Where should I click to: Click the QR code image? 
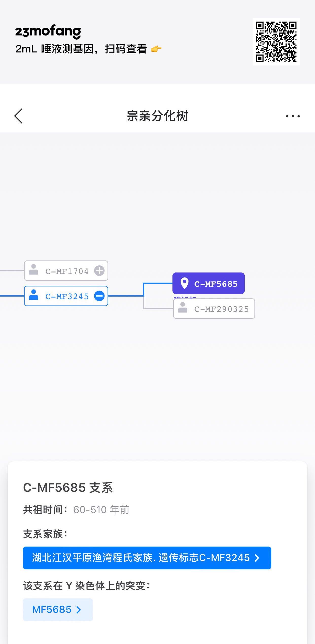click(x=276, y=42)
